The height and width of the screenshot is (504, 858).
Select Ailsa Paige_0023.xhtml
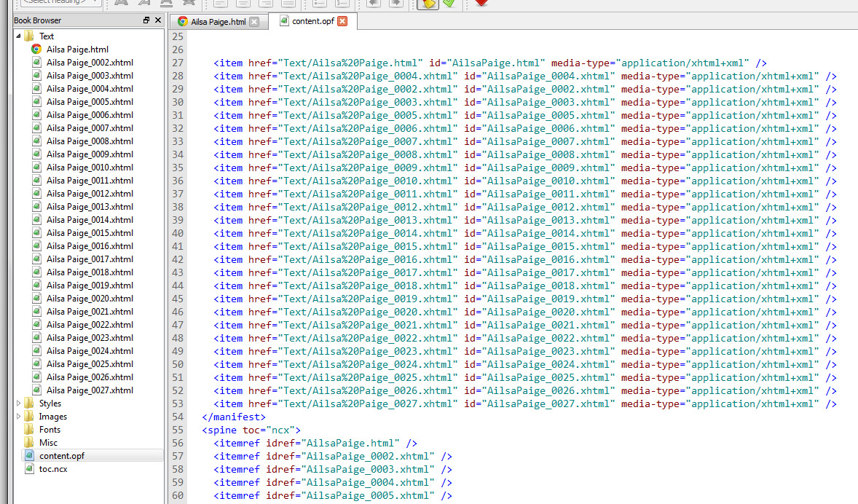pyautogui.click(x=90, y=338)
